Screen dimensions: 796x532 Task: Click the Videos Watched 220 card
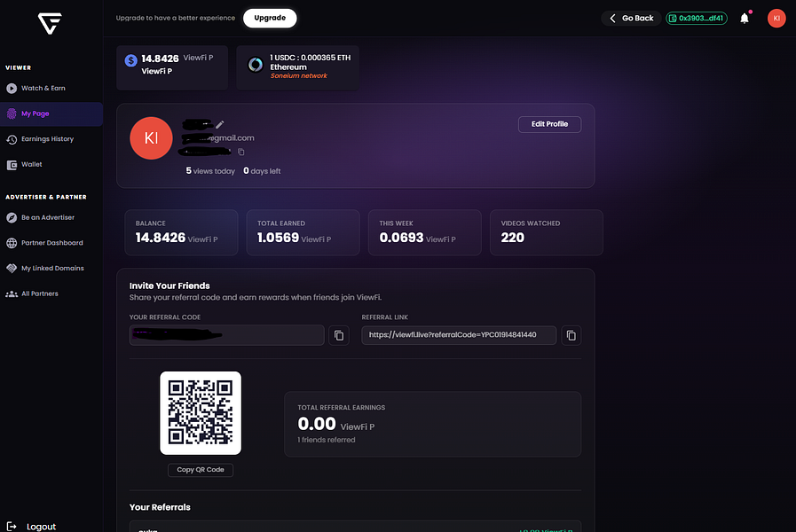click(x=547, y=233)
